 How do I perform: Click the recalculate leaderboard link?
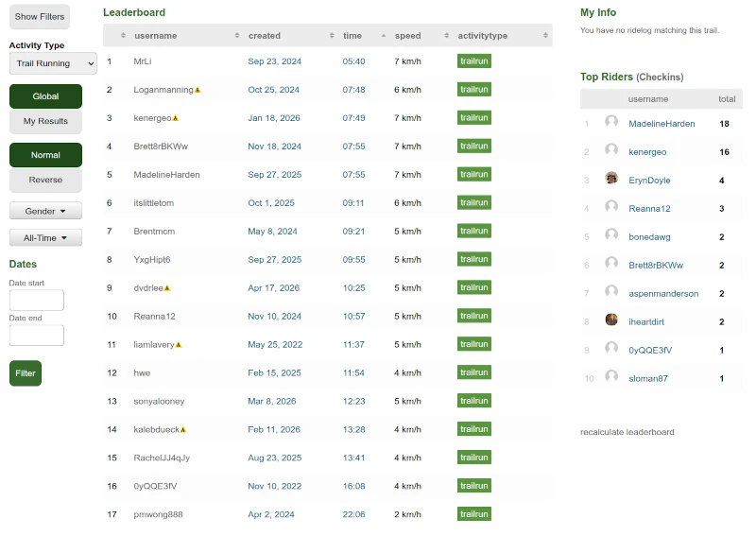(627, 432)
